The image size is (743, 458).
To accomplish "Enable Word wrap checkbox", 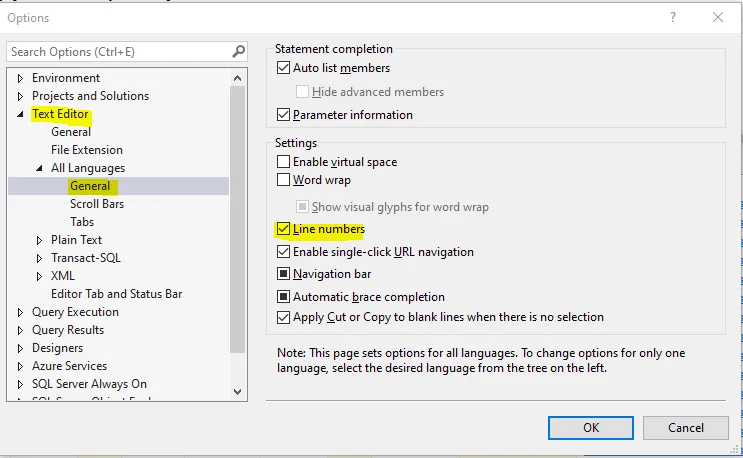I will pos(283,180).
